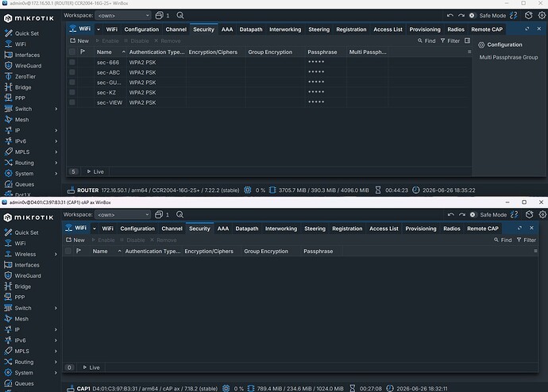548x392 pixels.
Task: Click the session icon next to Safe Mode in ROUTER
Action: [513, 15]
